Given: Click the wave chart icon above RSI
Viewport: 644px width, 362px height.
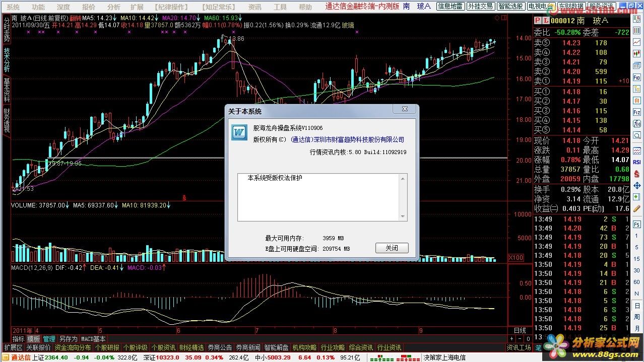Looking at the screenshot, I should [637, 151].
